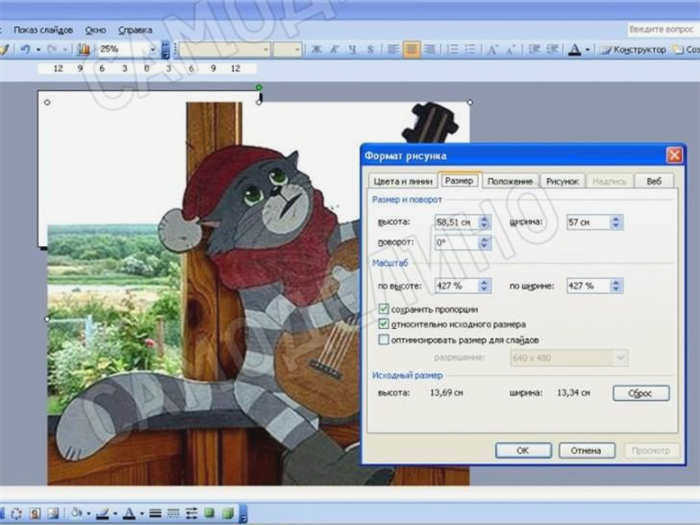The image size is (700, 525).
Task: Open the top toolbar font color dropdown arrow
Action: click(588, 50)
